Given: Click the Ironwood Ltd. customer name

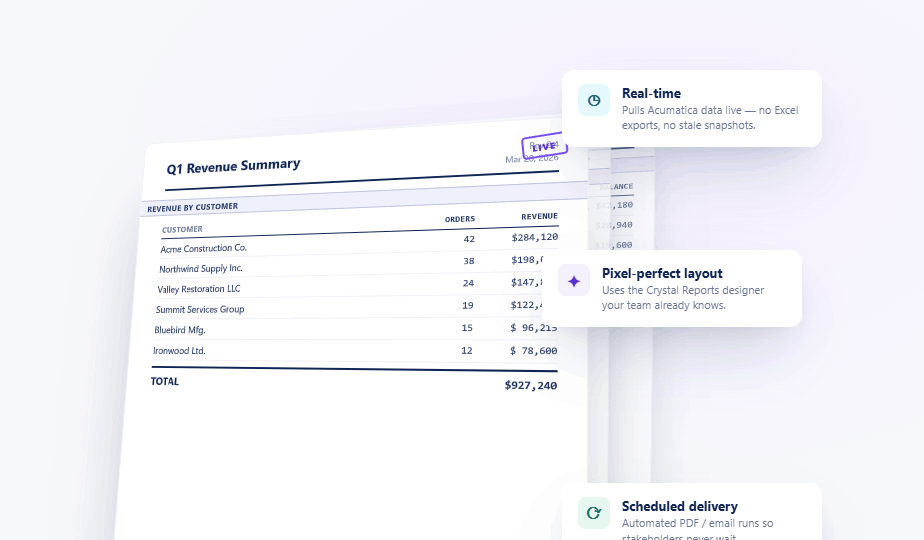Looking at the screenshot, I should click(x=179, y=351).
